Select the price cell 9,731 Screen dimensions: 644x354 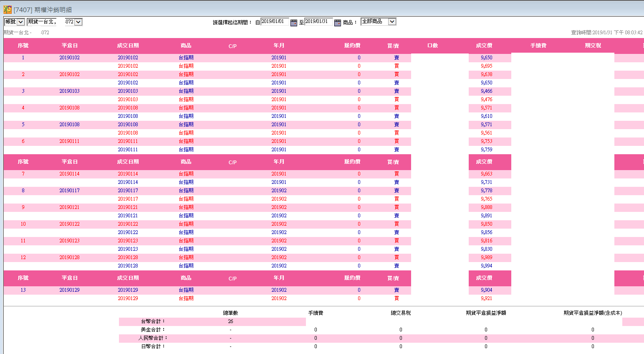click(486, 182)
